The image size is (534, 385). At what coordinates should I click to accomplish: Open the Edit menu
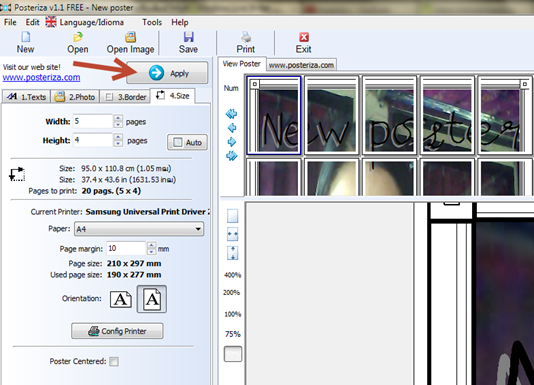32,22
